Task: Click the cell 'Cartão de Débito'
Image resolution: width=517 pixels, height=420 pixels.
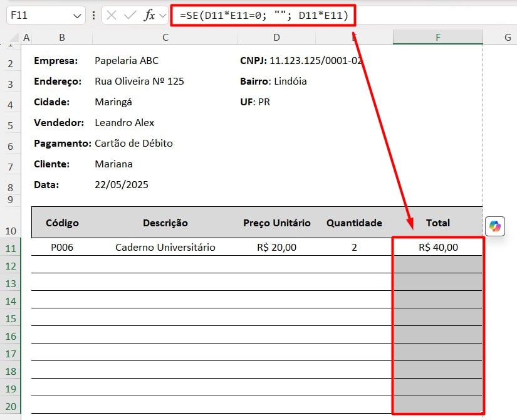Action: 133,143
